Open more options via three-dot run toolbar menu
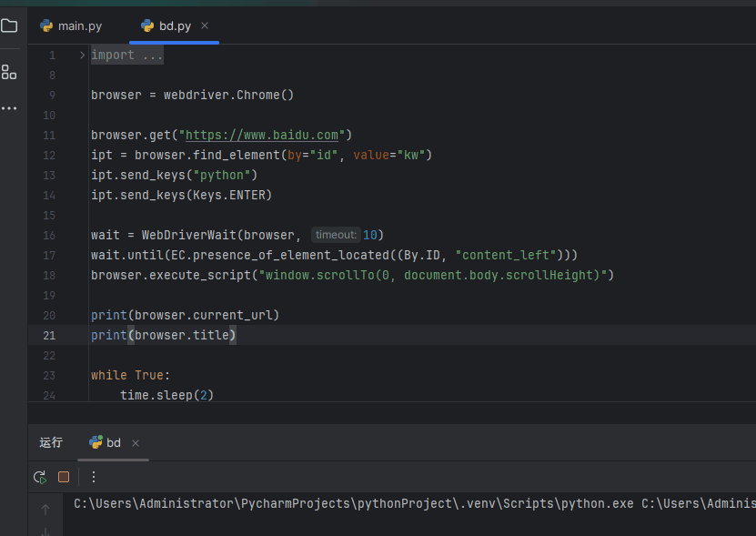The image size is (756, 536). tap(92, 476)
